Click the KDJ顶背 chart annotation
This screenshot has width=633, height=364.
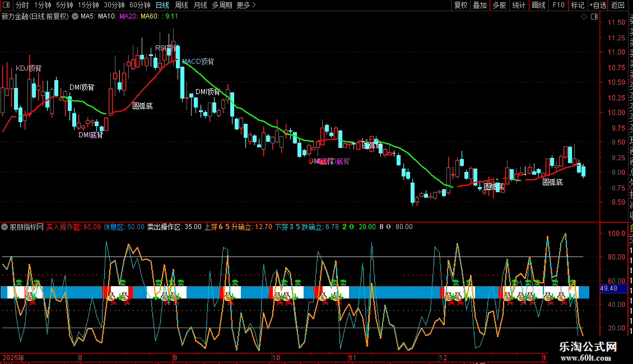(29, 68)
